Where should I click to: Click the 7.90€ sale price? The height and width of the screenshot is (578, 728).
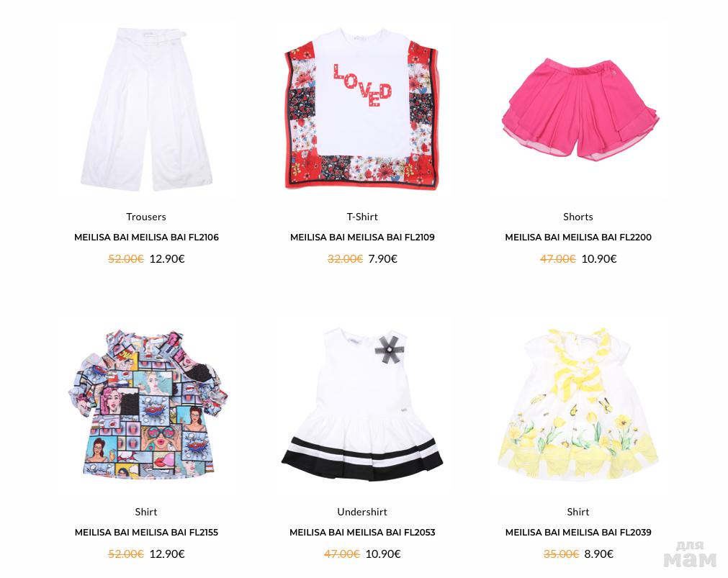[382, 259]
